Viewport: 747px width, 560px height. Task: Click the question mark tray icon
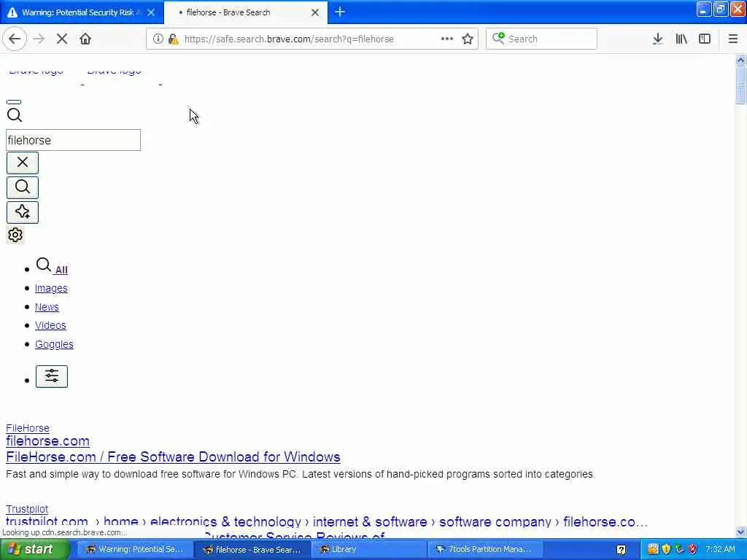[x=621, y=550]
